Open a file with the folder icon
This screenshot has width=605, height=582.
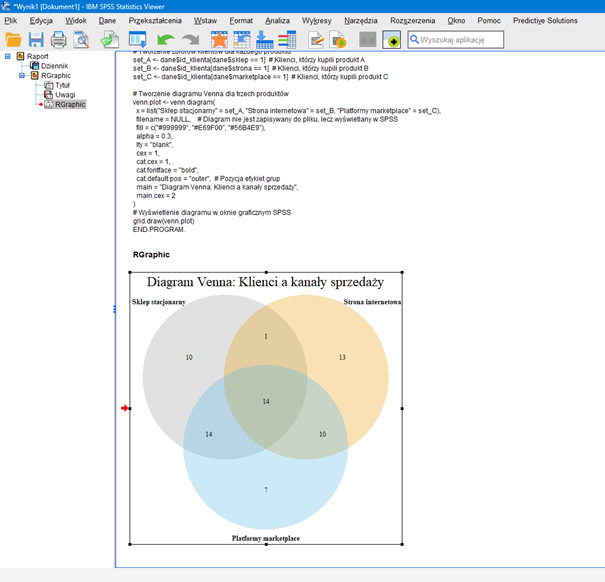point(13,40)
